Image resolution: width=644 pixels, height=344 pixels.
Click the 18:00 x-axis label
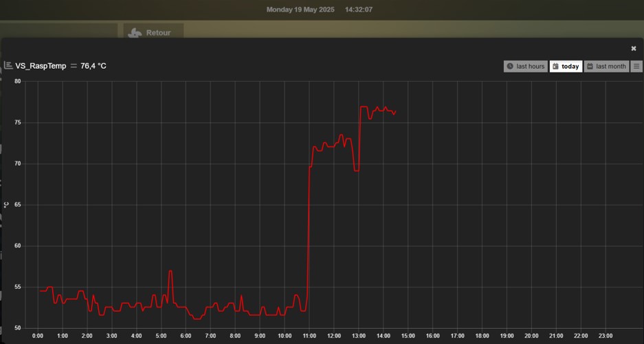(482, 336)
